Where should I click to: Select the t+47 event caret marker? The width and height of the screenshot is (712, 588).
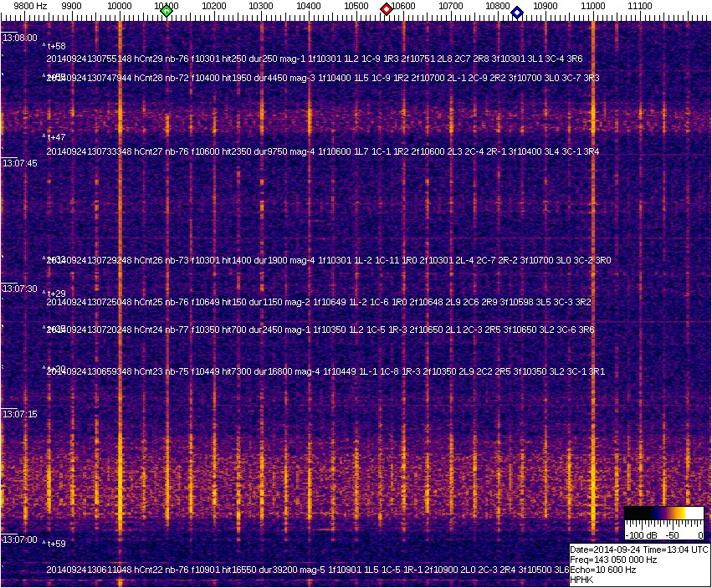[x=55, y=137]
